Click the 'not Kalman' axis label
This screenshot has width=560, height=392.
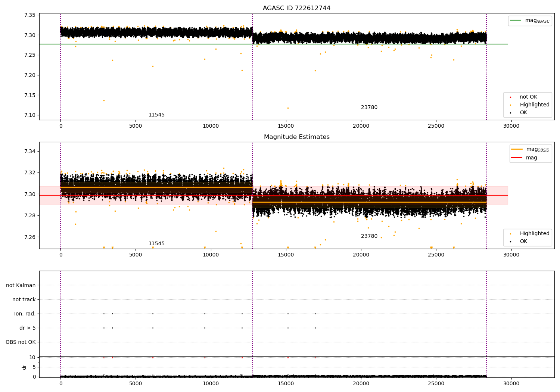pyautogui.click(x=21, y=285)
